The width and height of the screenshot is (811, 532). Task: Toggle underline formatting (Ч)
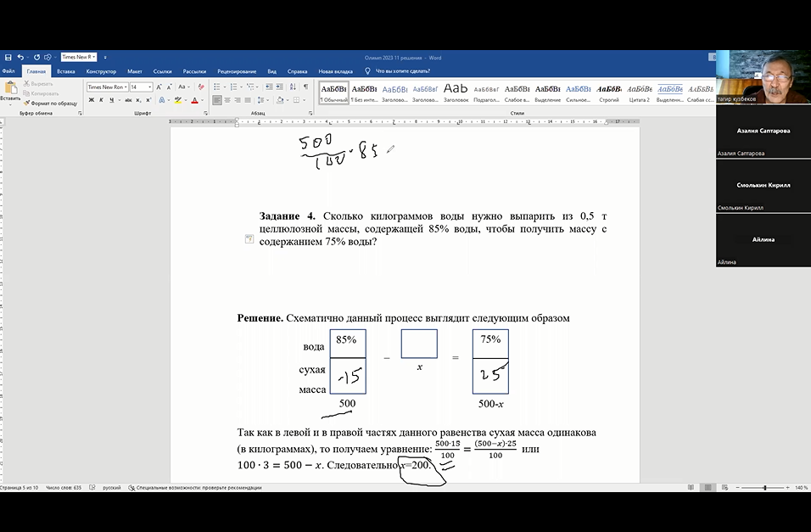click(x=112, y=100)
